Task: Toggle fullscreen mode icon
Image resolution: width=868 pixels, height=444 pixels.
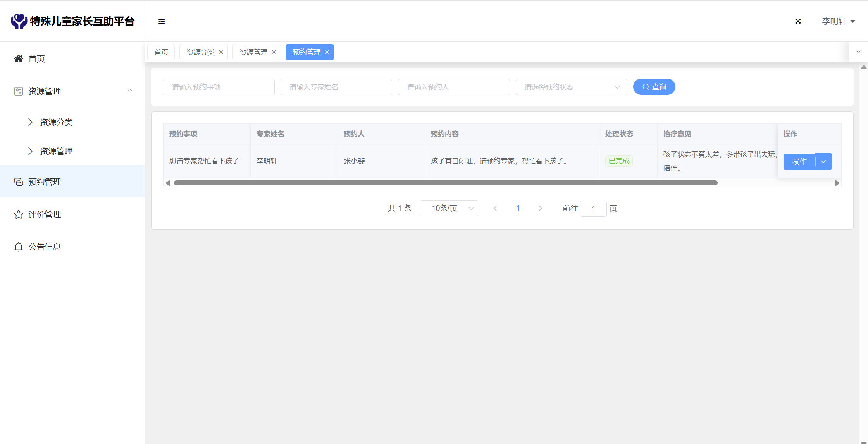Action: [x=798, y=21]
